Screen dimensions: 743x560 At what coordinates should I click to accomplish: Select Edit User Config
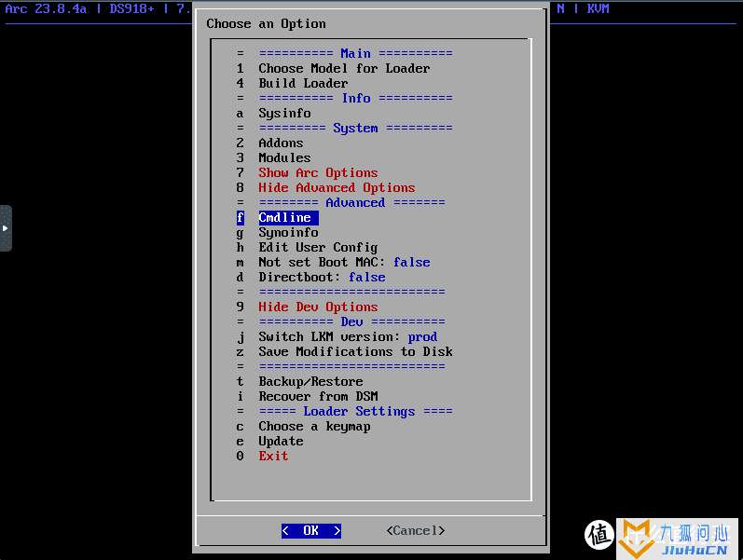[318, 247]
